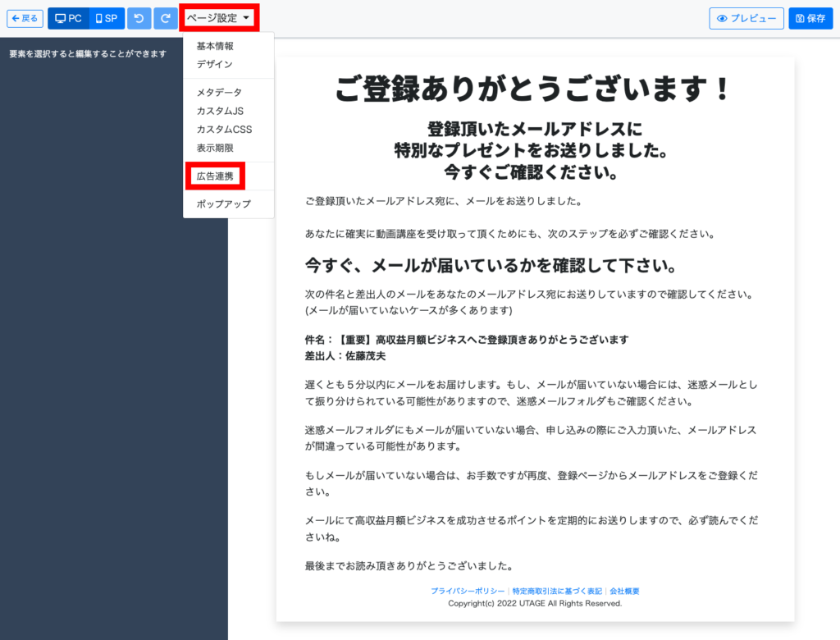Click the redo arrow icon
The image size is (840, 640).
166,18
